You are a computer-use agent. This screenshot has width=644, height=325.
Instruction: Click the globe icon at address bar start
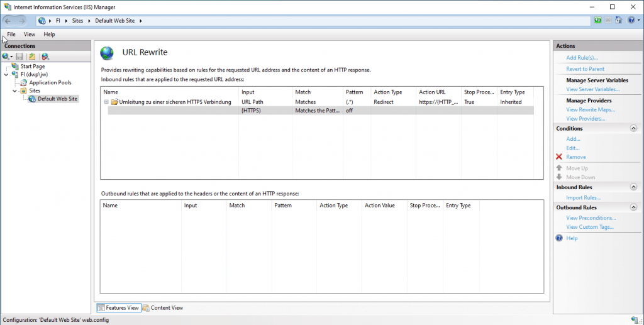(42, 21)
